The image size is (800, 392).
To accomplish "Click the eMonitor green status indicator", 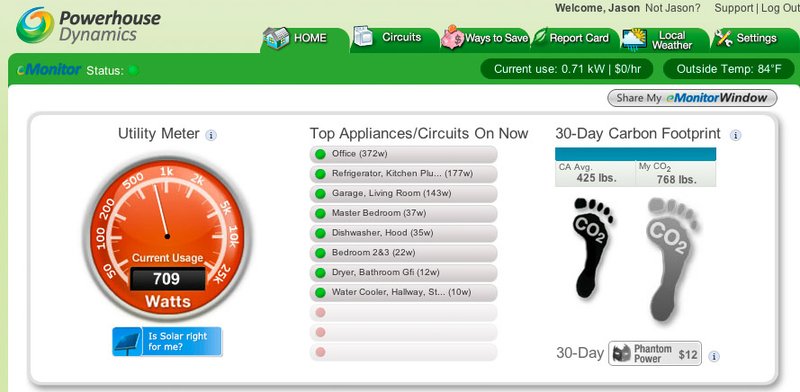I will coord(133,70).
